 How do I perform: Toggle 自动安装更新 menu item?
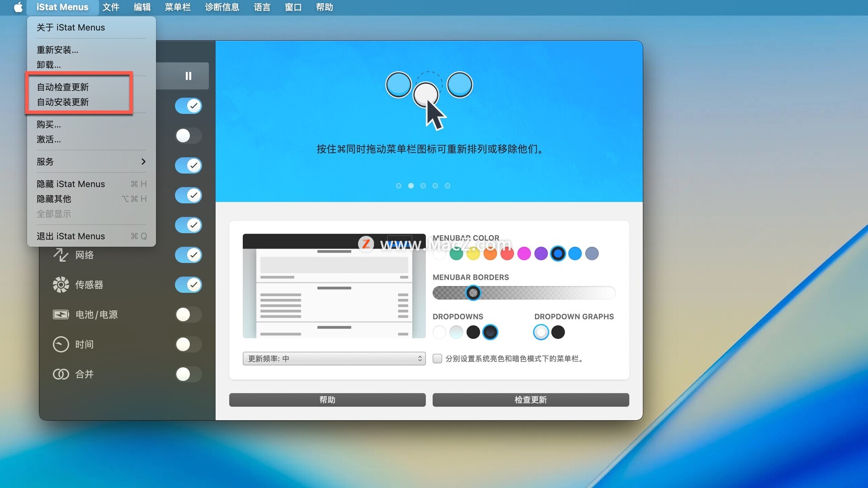point(91,102)
